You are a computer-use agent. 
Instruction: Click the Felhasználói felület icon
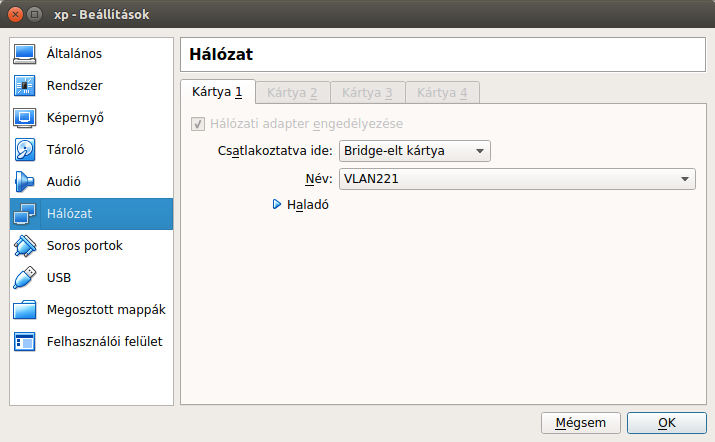pyautogui.click(x=25, y=342)
